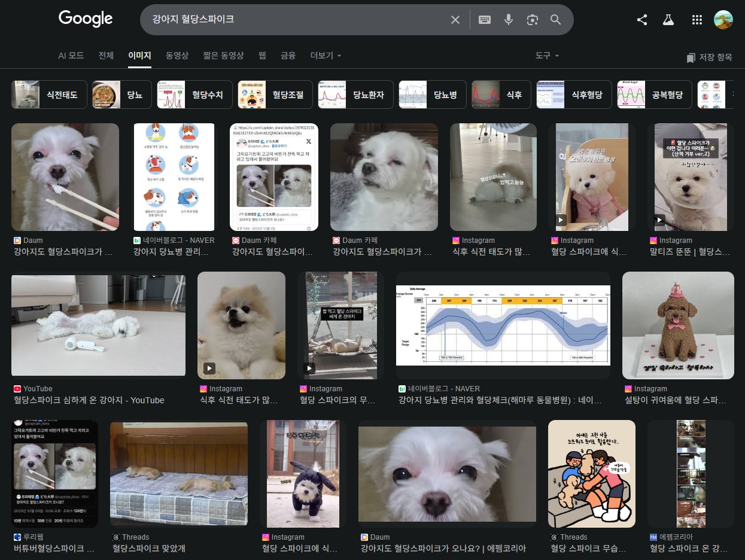The image size is (745, 560).
Task: Click the magnifier search button
Action: (x=556, y=20)
